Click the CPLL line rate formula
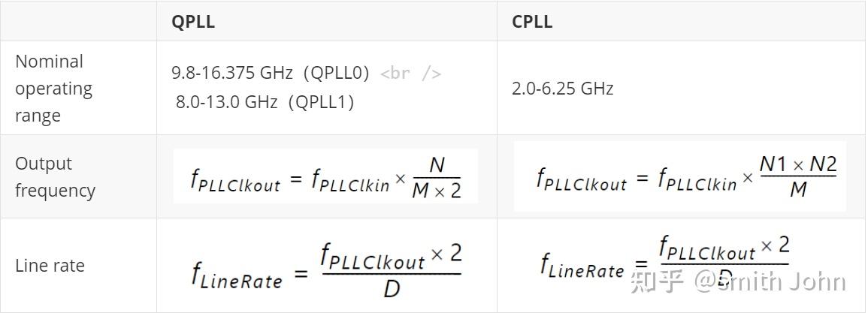 (664, 261)
